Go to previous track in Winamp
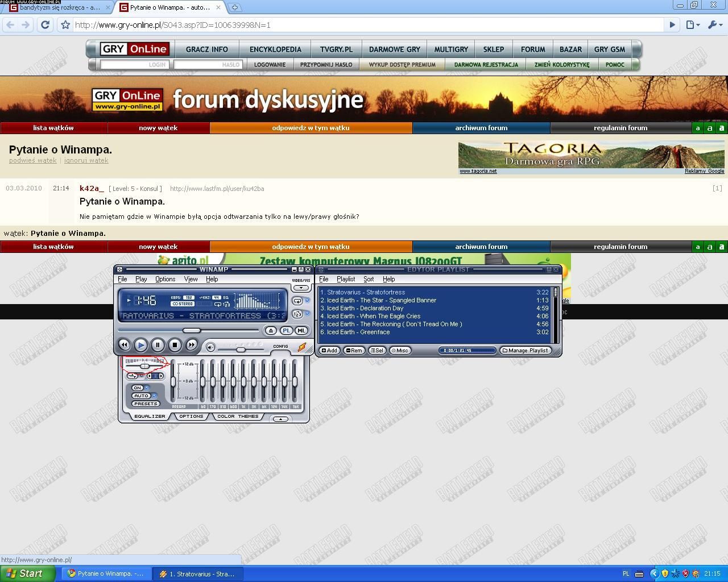 pos(124,344)
